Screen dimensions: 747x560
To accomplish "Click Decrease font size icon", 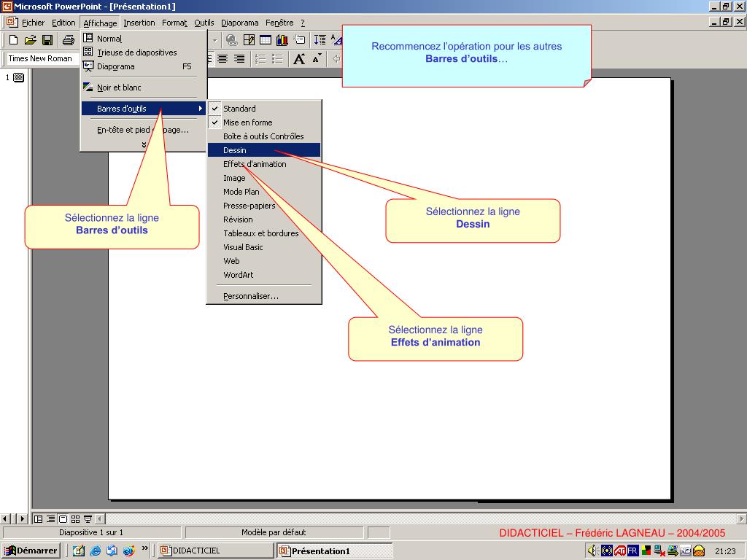I will click(x=317, y=58).
